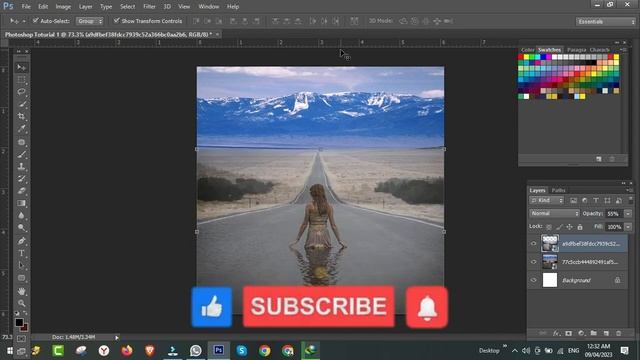Select the Rectangular Marquee tool
The image size is (640, 360).
(22, 80)
